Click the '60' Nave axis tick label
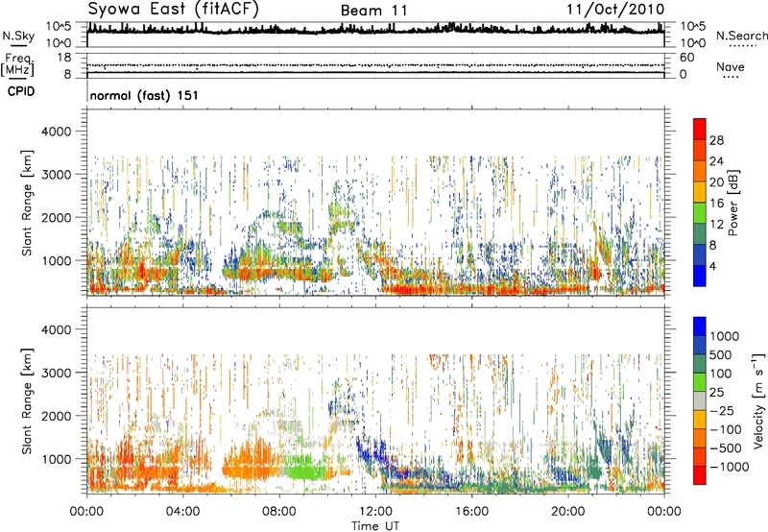The height and width of the screenshot is (532, 768). tap(686, 58)
